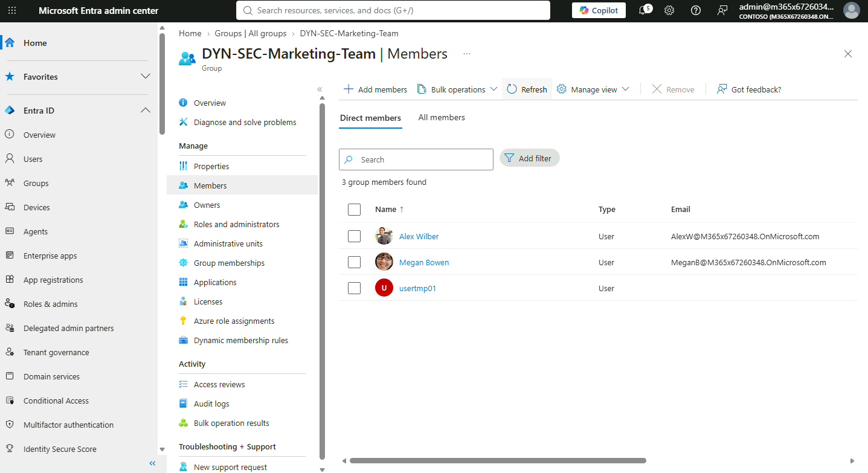Screen dimensions: 868x473
Task: Select all members header checkbox
Action: pos(355,210)
